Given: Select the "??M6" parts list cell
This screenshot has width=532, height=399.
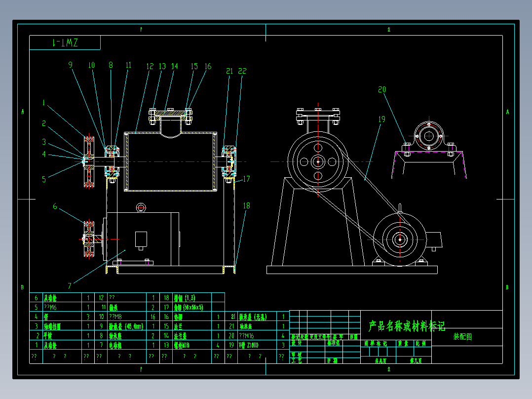Looking at the screenshot, I should 50,307.
